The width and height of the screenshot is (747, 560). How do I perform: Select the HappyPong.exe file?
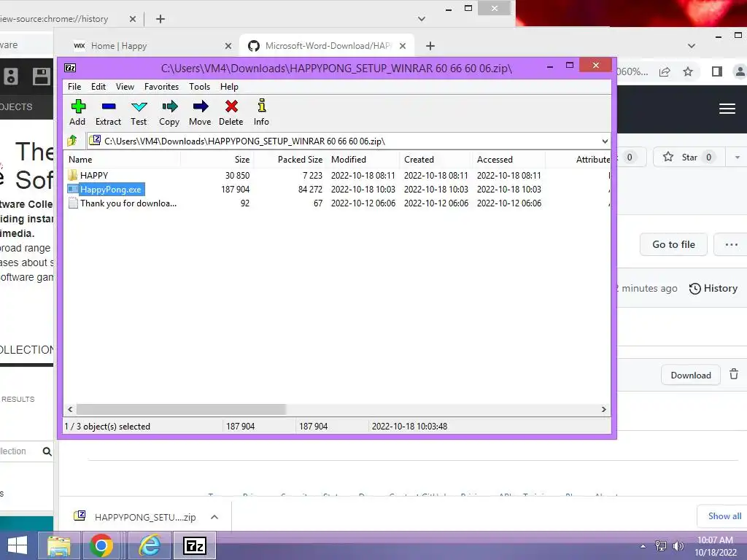(111, 190)
